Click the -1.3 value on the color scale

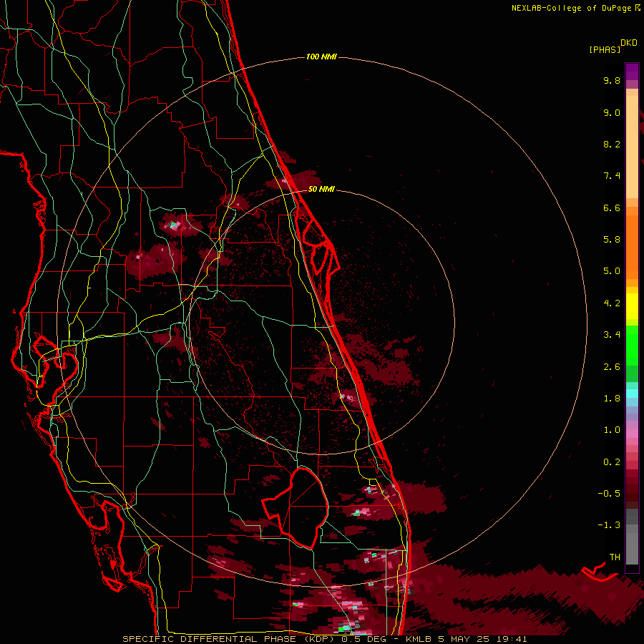(609, 525)
